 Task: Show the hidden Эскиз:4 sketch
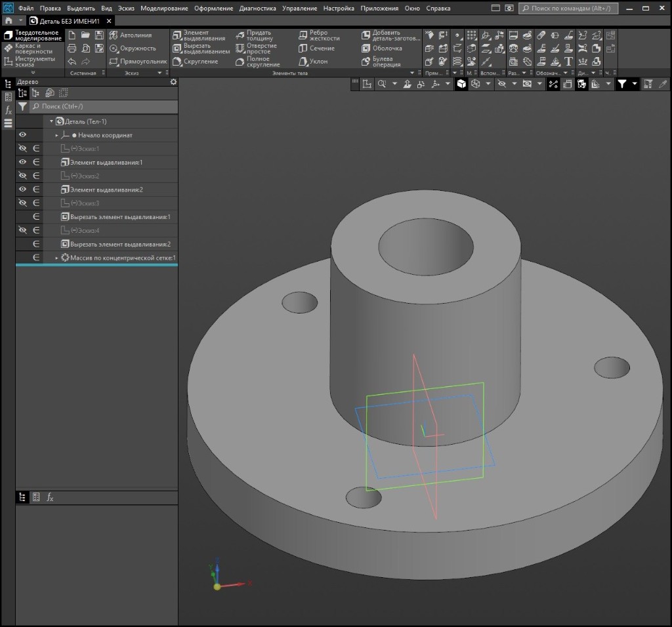click(22, 230)
